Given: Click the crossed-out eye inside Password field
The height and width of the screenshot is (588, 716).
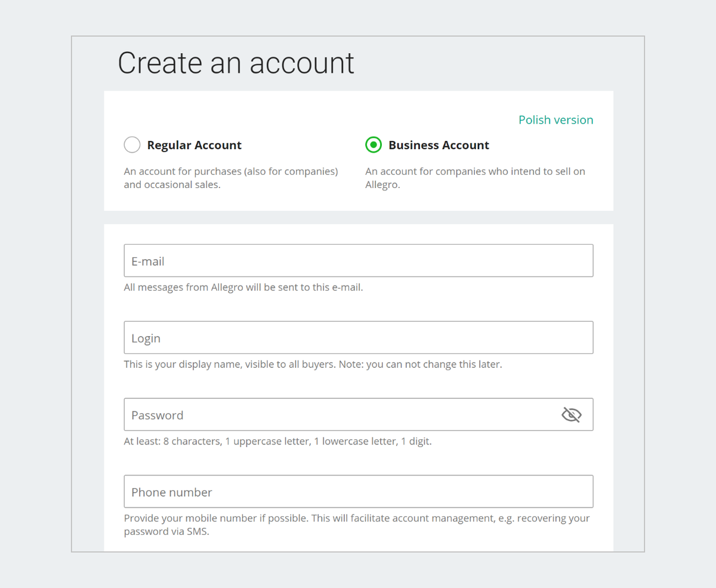Looking at the screenshot, I should tap(572, 414).
